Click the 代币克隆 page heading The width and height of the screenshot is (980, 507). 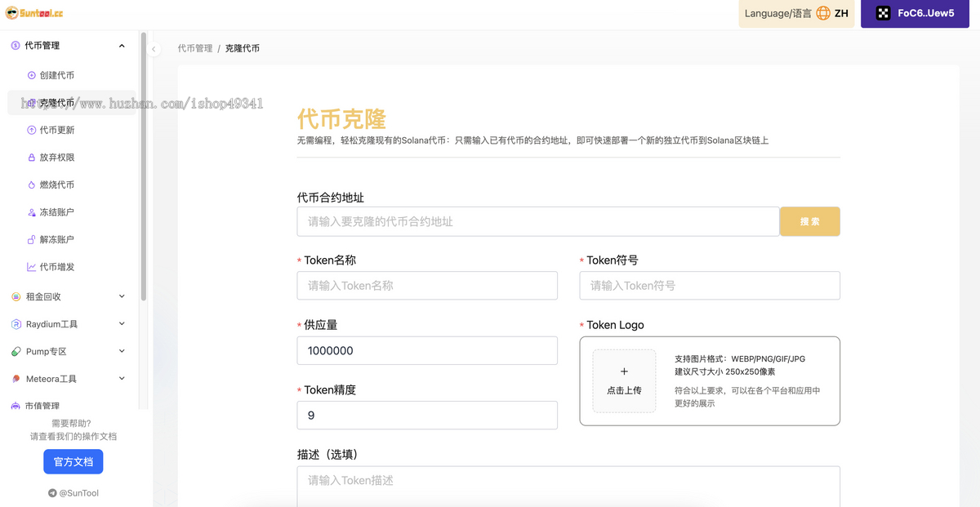point(341,119)
